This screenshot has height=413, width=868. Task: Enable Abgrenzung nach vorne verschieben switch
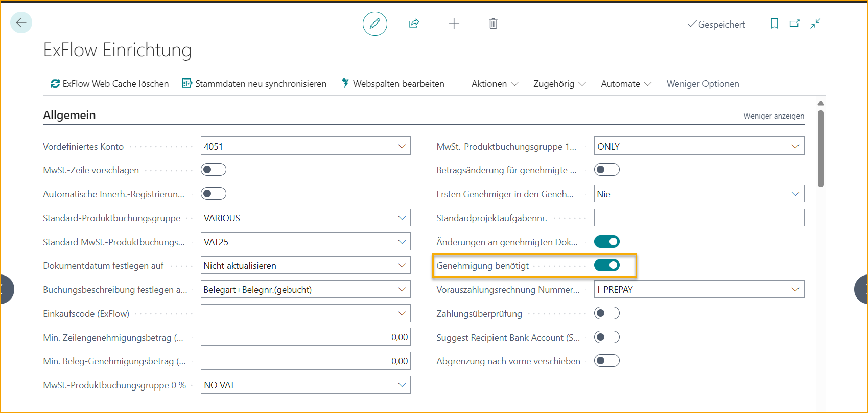(607, 361)
